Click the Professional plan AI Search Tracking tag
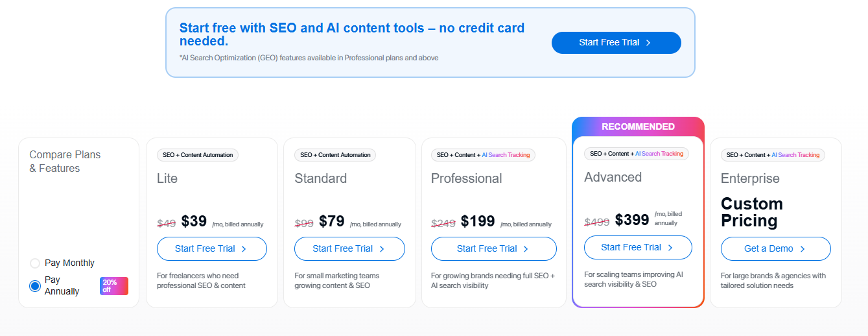Image resolution: width=868 pixels, height=336 pixels. coord(506,155)
